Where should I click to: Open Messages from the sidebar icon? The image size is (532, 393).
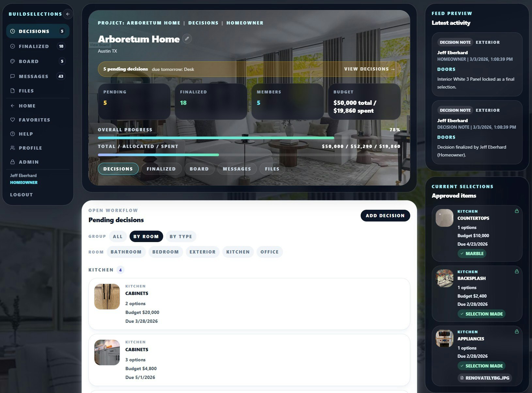point(12,76)
